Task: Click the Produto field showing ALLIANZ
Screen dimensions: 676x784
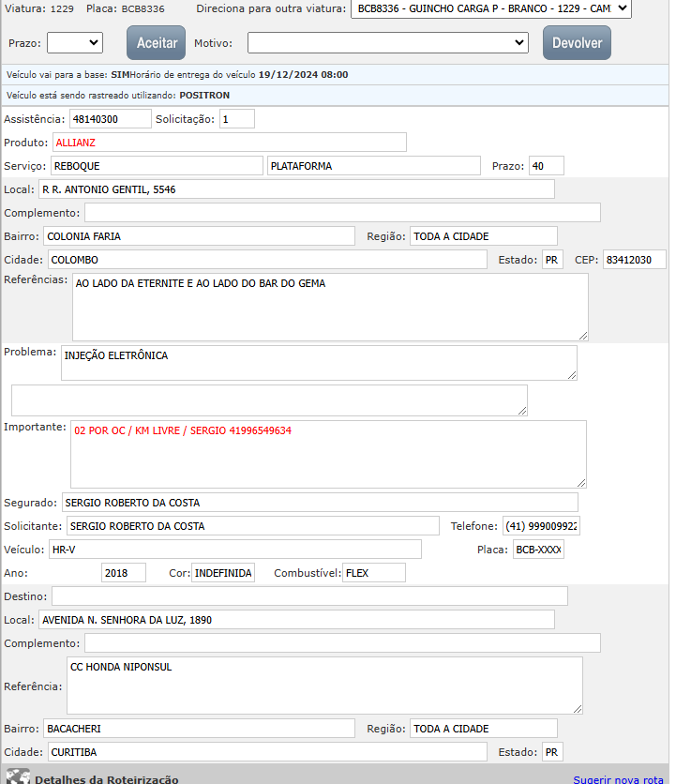Action: click(229, 143)
